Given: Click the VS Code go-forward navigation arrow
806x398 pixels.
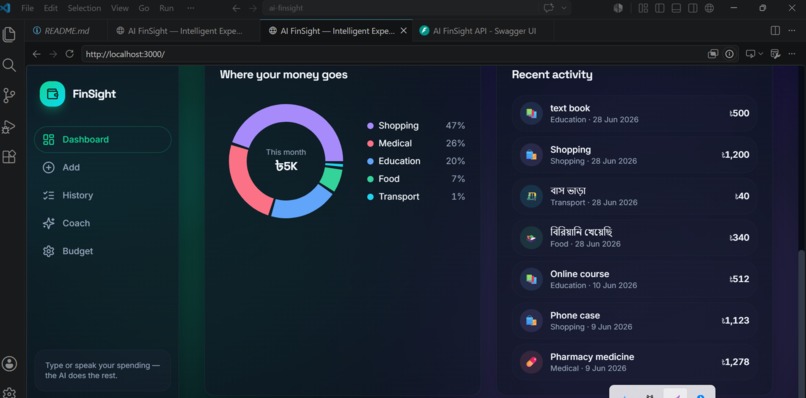Looking at the screenshot, I should [252, 8].
